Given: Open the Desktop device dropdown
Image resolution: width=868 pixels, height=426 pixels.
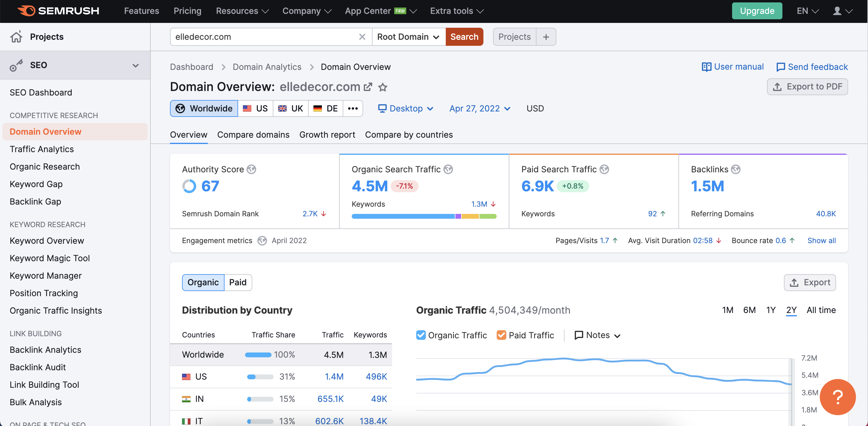Looking at the screenshot, I should tap(405, 108).
